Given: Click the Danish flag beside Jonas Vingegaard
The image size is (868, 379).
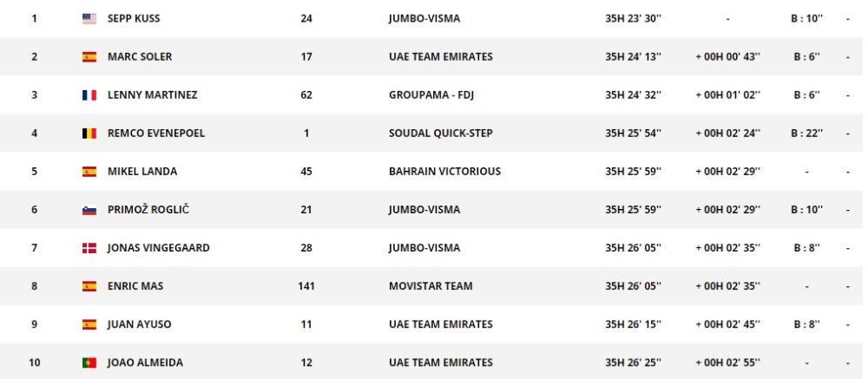Looking at the screenshot, I should 89,248.
